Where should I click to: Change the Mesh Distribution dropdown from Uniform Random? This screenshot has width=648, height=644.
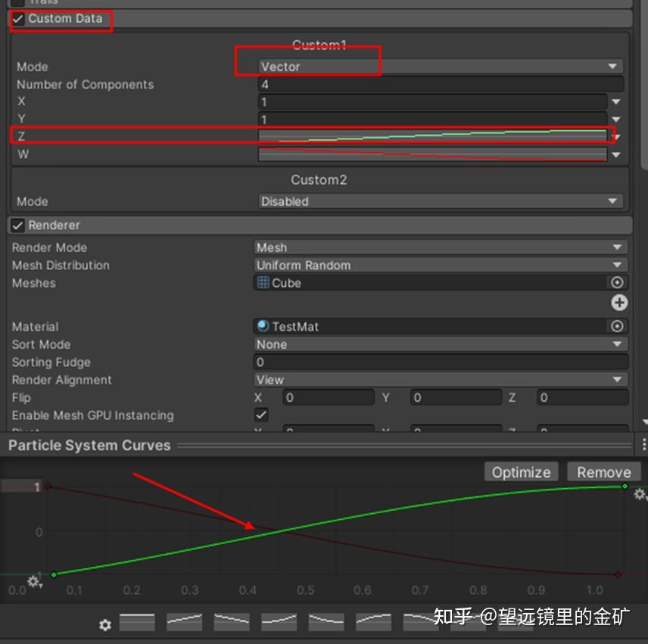[x=439, y=265]
